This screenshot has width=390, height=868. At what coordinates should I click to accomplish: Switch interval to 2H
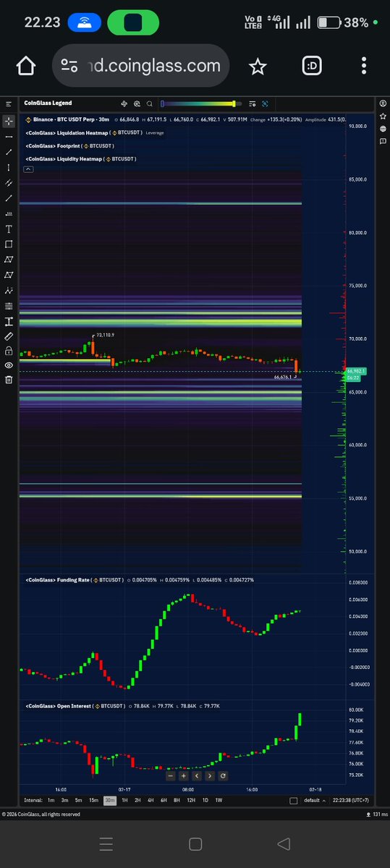[x=137, y=801]
